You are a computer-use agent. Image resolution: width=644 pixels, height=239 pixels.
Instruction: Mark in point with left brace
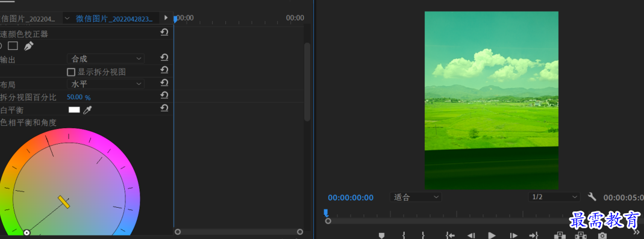404,235
